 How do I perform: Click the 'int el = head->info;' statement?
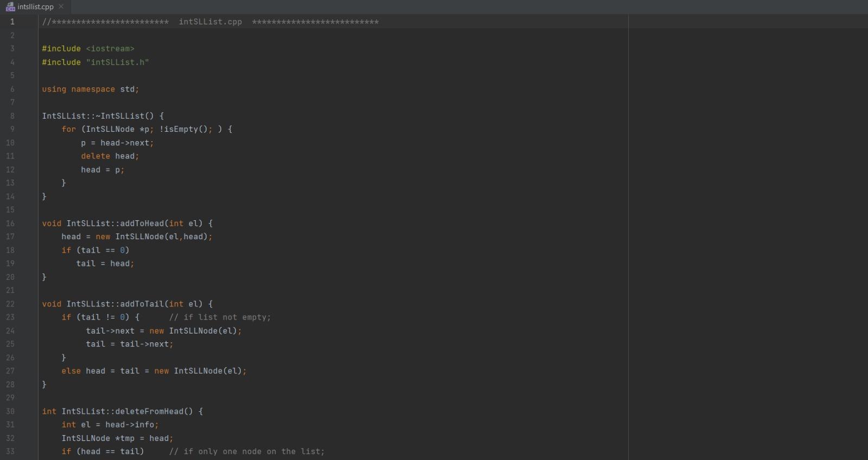click(x=110, y=425)
